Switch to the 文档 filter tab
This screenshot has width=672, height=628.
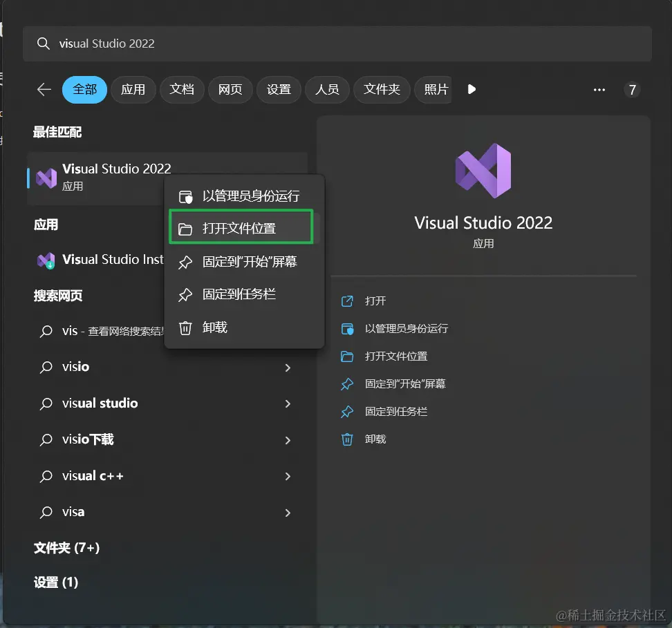(x=182, y=90)
